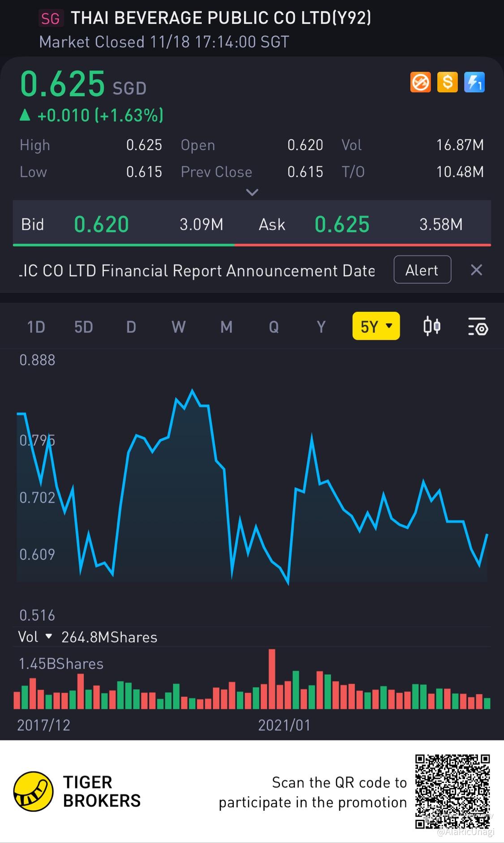Select the W weekly chart tab

pyautogui.click(x=179, y=327)
